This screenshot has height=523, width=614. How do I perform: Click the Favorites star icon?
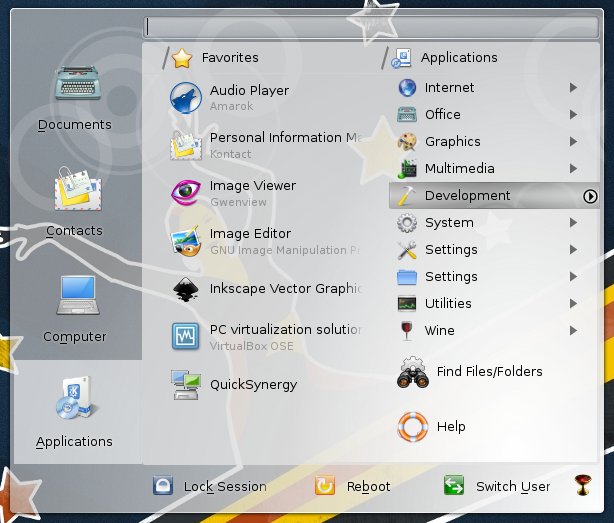click(182, 58)
